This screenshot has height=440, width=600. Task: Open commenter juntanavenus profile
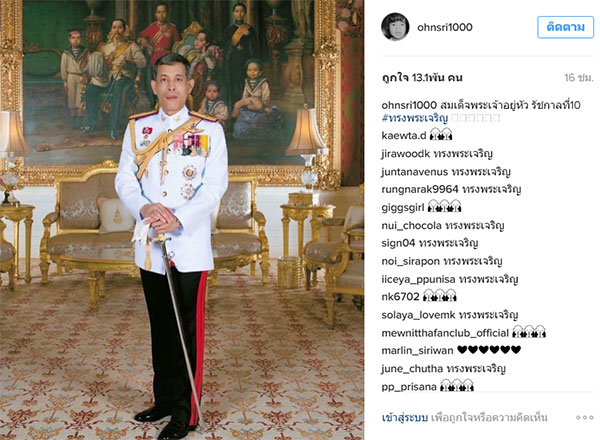tap(414, 172)
